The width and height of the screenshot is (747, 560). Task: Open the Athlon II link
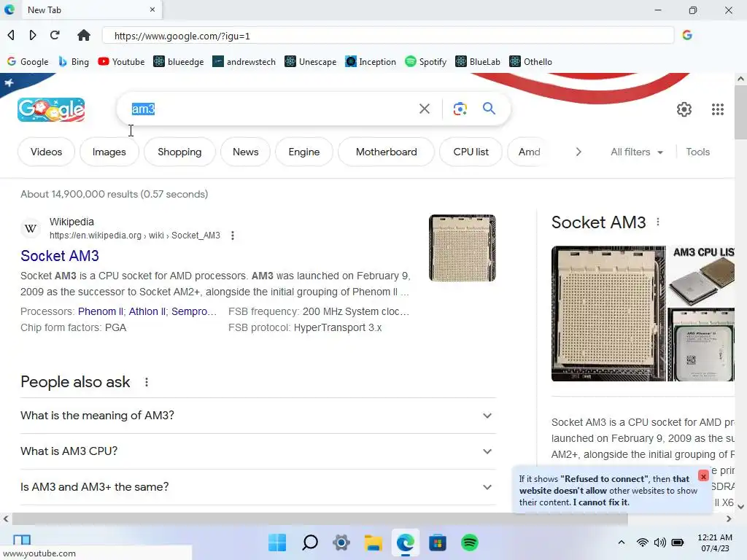pyautogui.click(x=147, y=311)
